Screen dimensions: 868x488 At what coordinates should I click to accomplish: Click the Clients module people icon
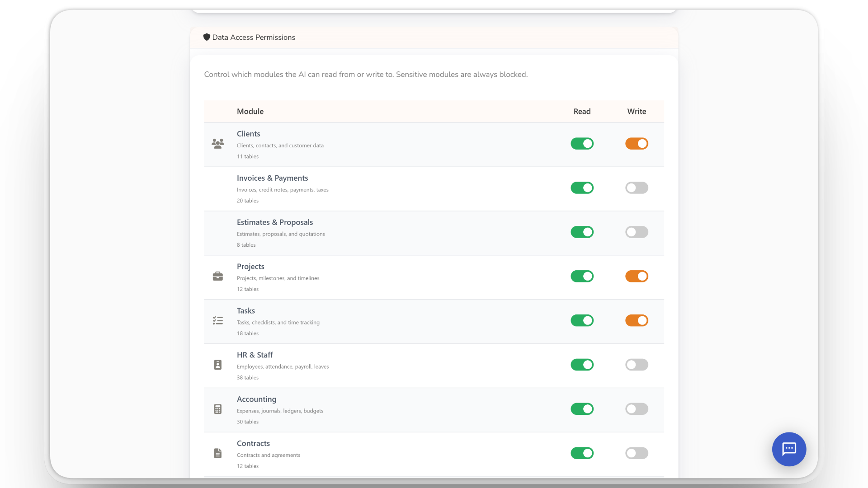tap(217, 144)
